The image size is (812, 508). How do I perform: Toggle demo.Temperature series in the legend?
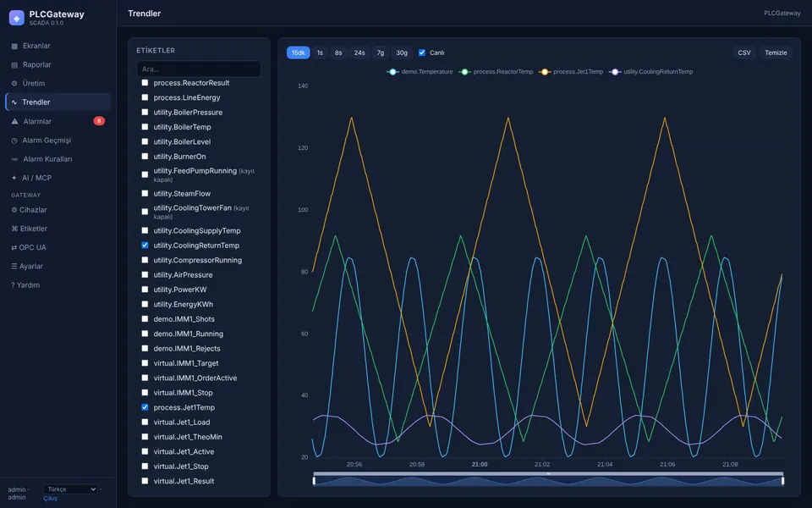[x=420, y=72]
